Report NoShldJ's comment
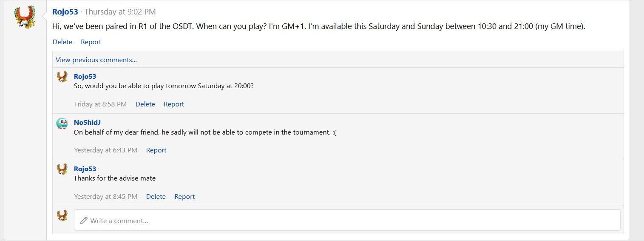Viewport: 644px width, 241px height. tap(156, 150)
